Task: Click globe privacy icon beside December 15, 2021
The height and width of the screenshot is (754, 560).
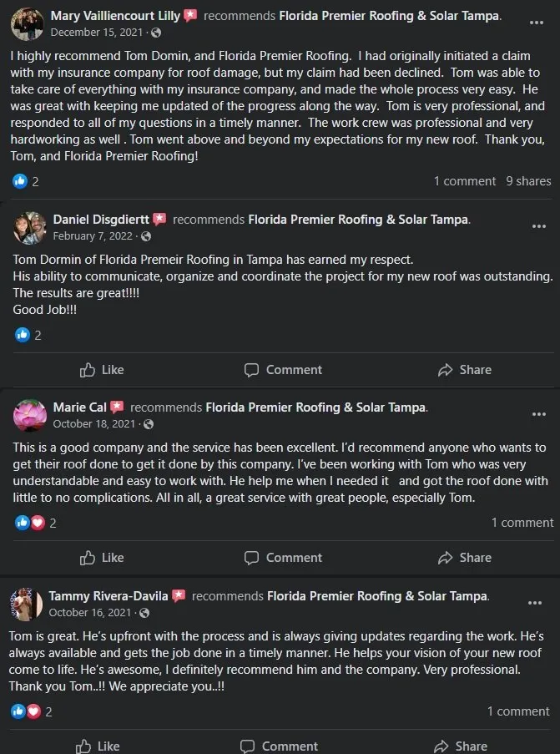Action: click(x=156, y=32)
